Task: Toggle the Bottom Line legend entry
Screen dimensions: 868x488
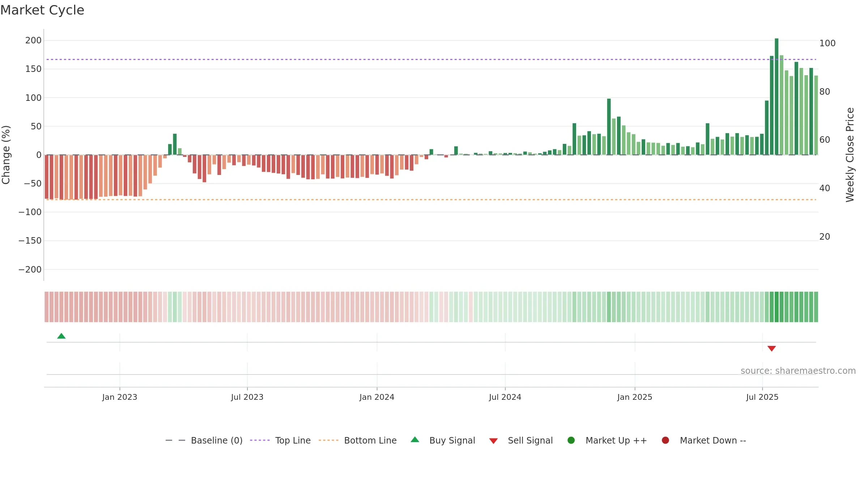Action: click(x=358, y=440)
